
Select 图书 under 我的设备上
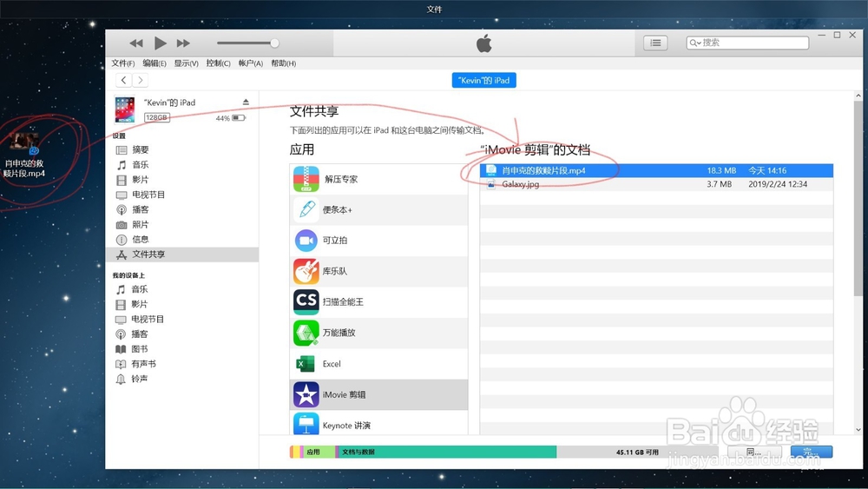click(x=140, y=349)
